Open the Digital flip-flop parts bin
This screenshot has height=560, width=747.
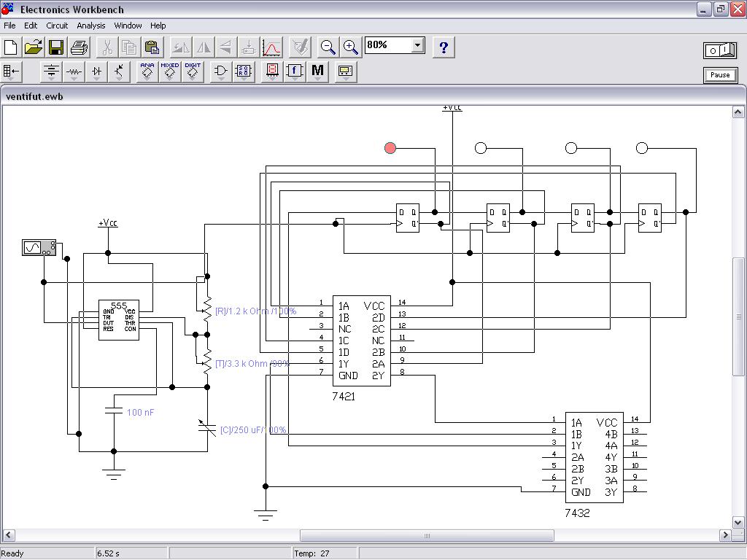tap(244, 71)
